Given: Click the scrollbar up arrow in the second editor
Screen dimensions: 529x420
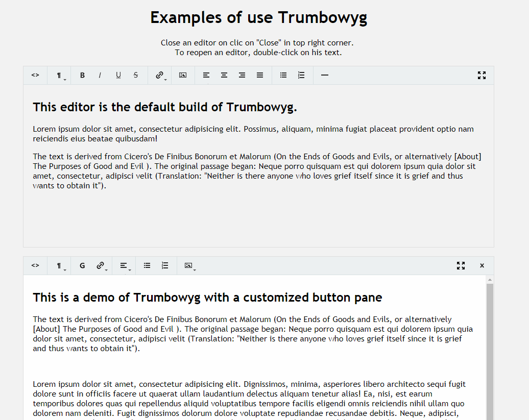Looking at the screenshot, I should [490, 280].
